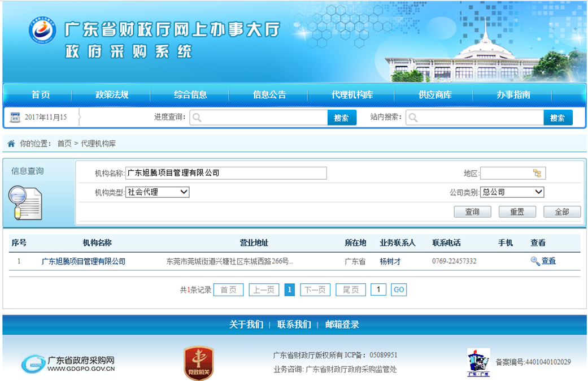Click contact name 杨树才
The width and height of the screenshot is (588, 381).
click(x=390, y=261)
